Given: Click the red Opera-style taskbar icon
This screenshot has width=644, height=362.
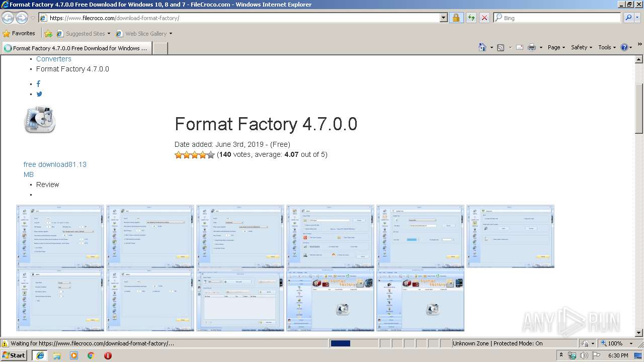Looking at the screenshot, I should [108, 355].
